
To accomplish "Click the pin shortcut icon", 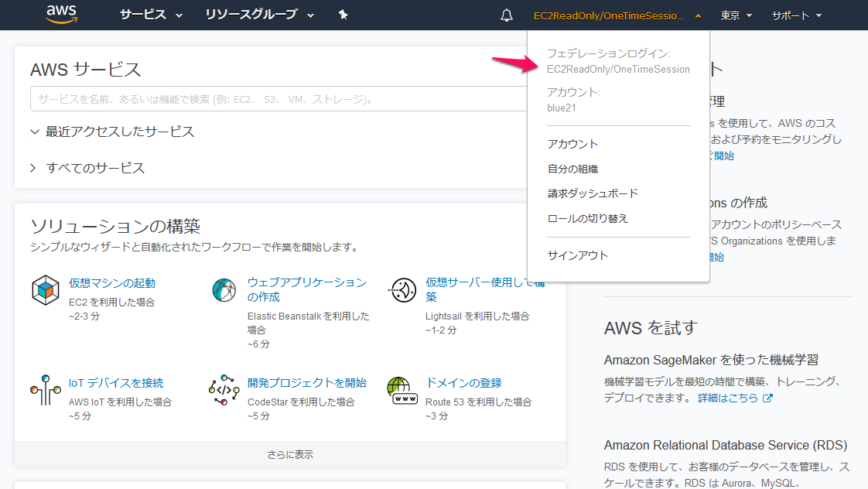I will 343,15.
